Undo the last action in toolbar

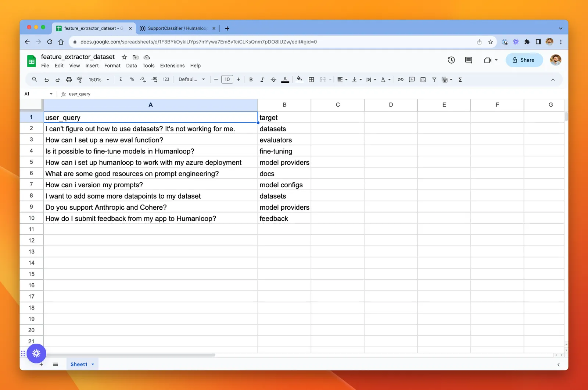click(x=46, y=79)
